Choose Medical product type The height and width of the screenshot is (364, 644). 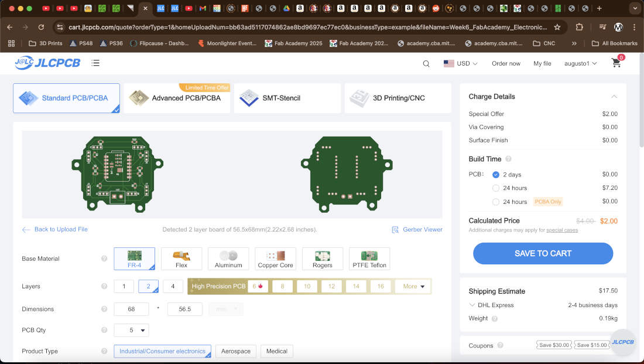(x=277, y=351)
